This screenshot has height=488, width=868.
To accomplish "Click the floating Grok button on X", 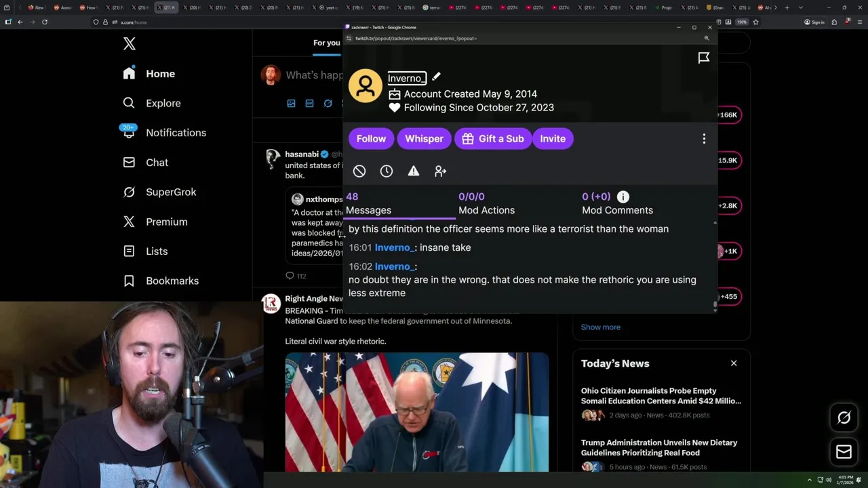I will pyautogui.click(x=844, y=418).
